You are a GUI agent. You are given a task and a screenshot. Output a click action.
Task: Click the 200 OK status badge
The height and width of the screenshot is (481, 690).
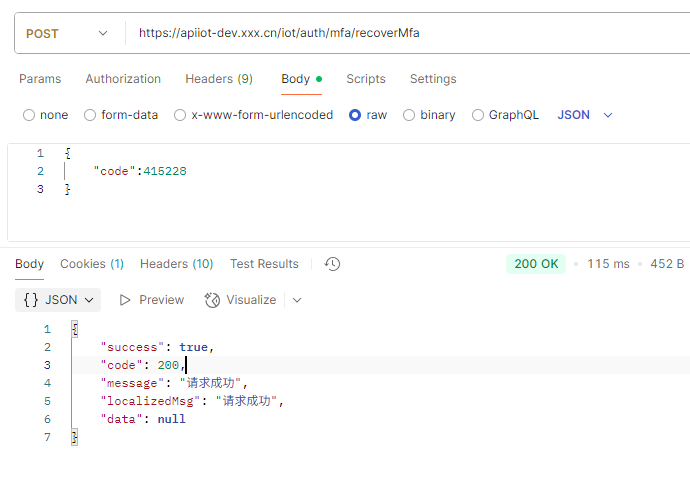click(x=536, y=264)
